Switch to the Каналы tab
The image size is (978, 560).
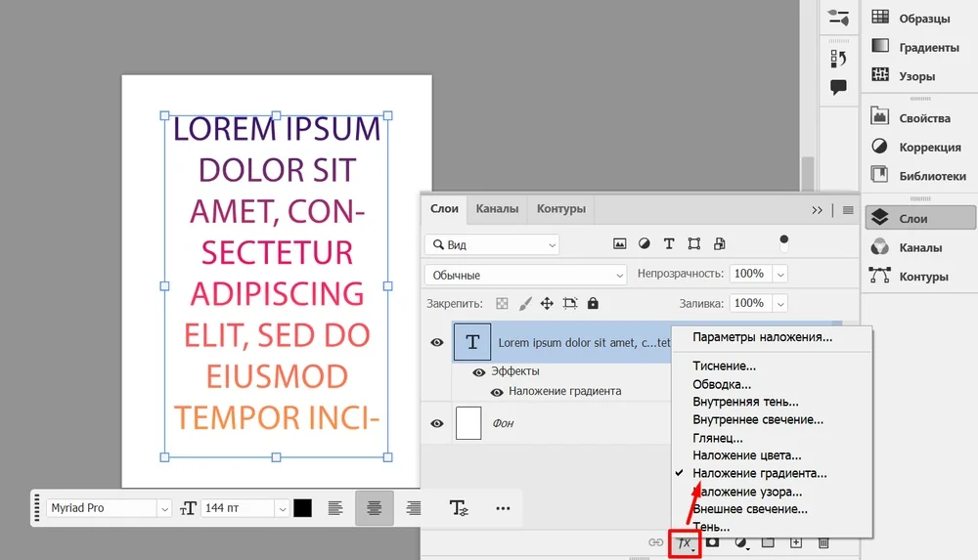(498, 209)
